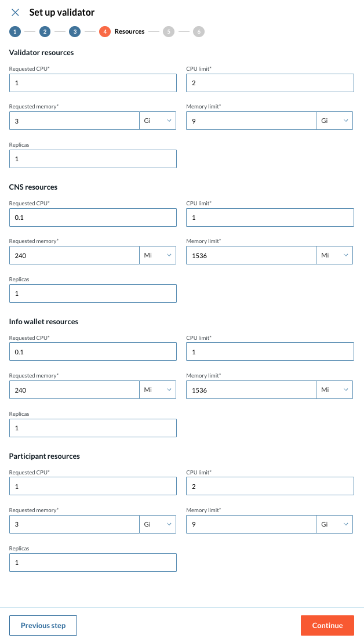Focus Validator Requested CPU field
Image resolution: width=364 pixels, height=642 pixels.
point(93,83)
